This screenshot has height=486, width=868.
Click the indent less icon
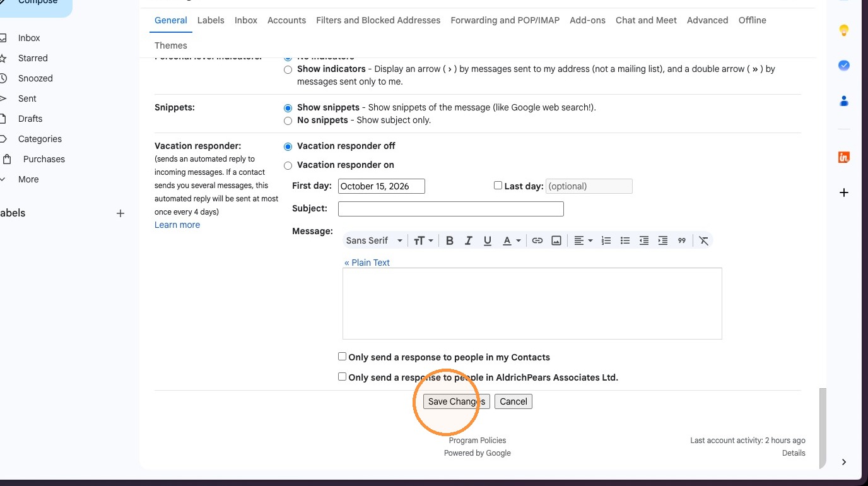(x=644, y=240)
